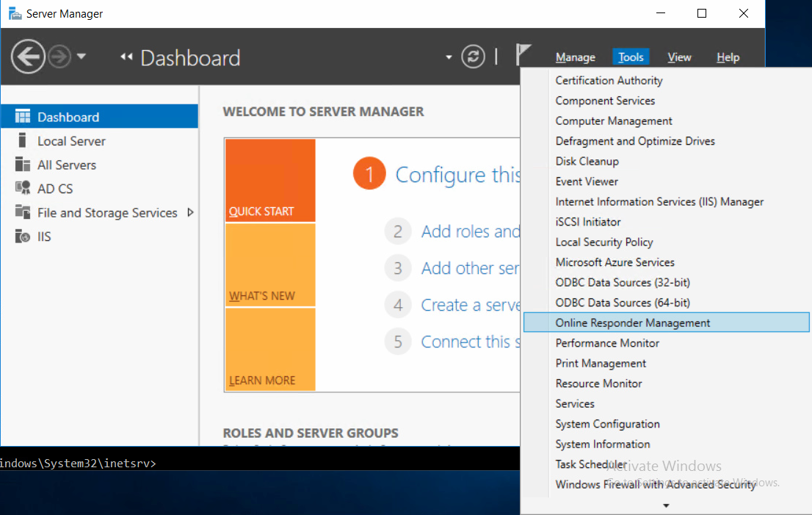812x515 pixels.
Task: Click the forward navigation arrow button
Action: [59, 57]
